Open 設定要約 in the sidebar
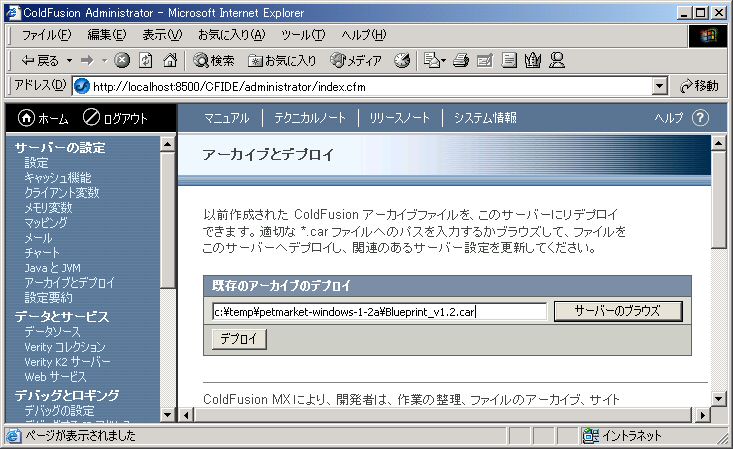The image size is (733, 449). tap(48, 297)
